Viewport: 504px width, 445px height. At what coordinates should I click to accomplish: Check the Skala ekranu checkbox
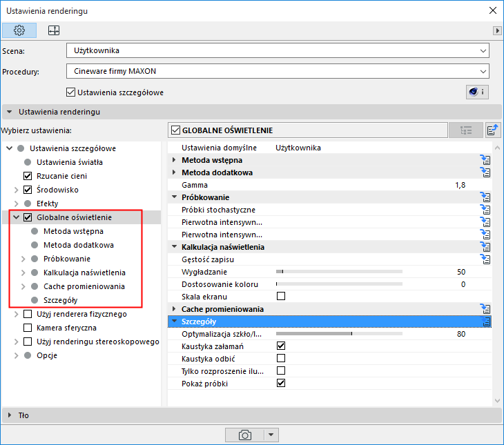tap(281, 296)
